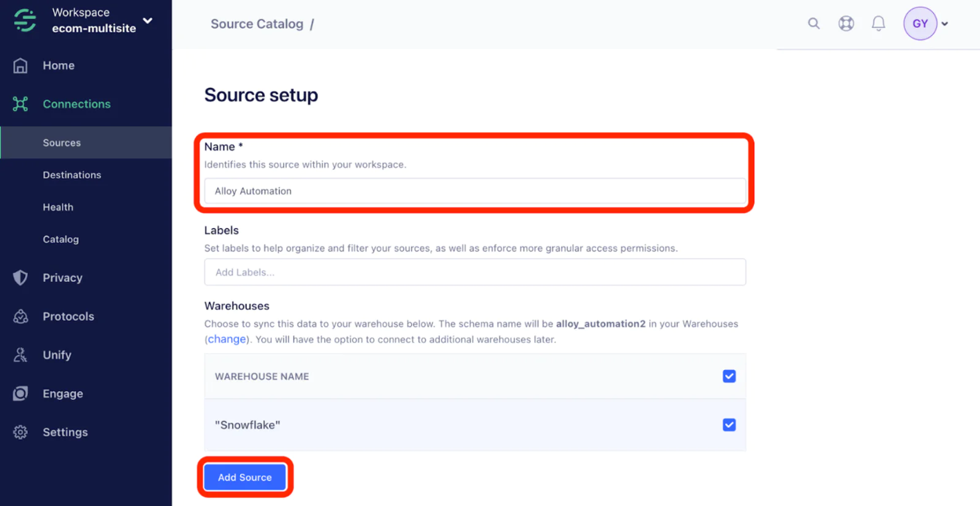Expand the workspace switcher chevron
Viewport: 980px width, 506px height.
coord(148,21)
